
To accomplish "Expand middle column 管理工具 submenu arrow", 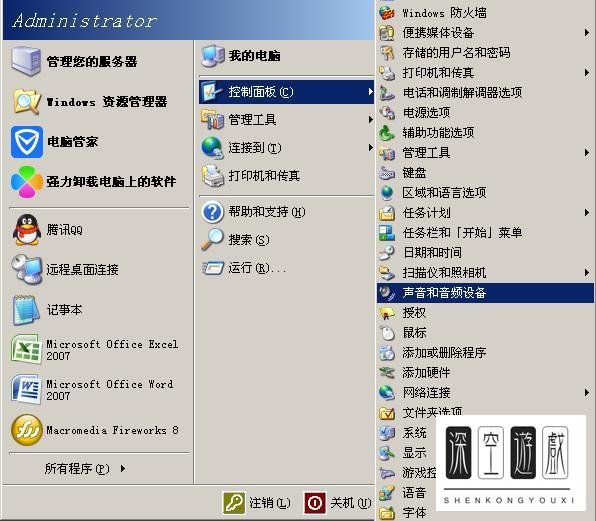I will pos(370,120).
